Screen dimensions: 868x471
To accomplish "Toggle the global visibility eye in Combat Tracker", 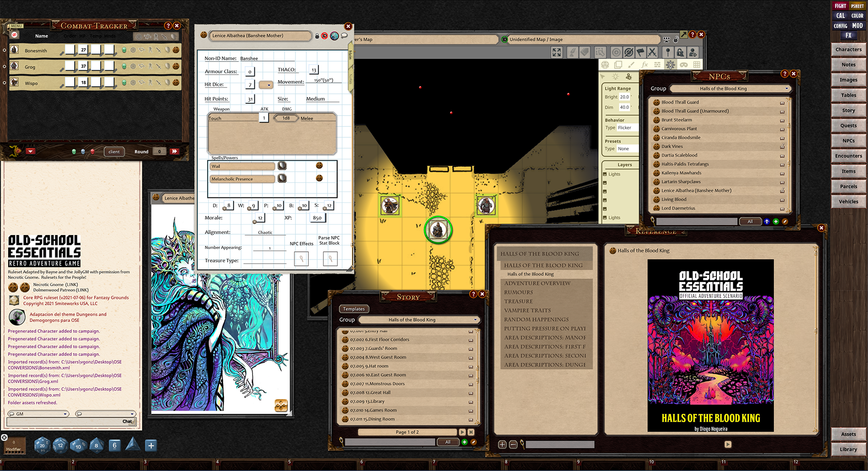I will tap(14, 35).
